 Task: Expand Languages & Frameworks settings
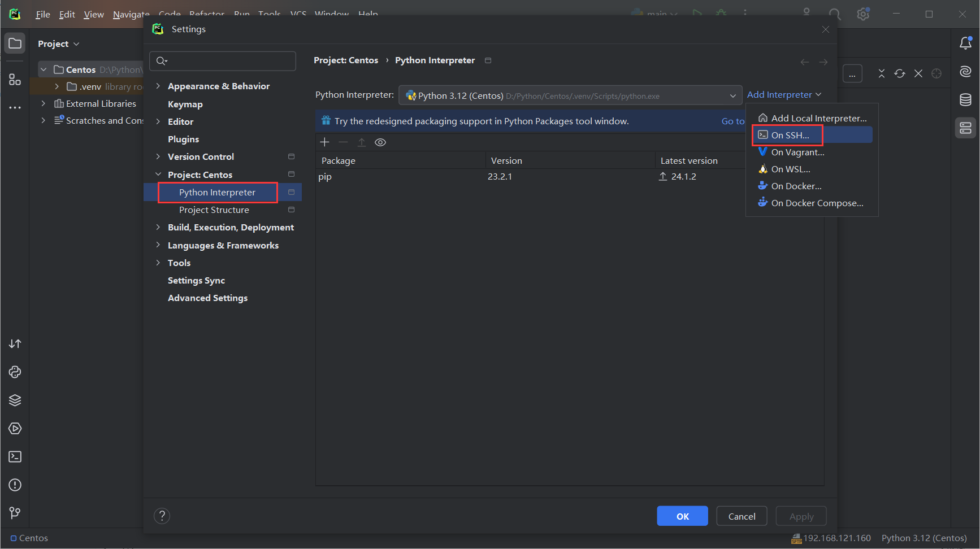coord(158,245)
